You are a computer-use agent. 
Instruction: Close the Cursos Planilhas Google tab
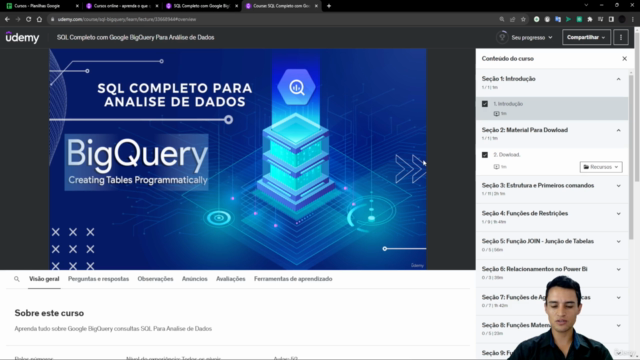coord(77,6)
